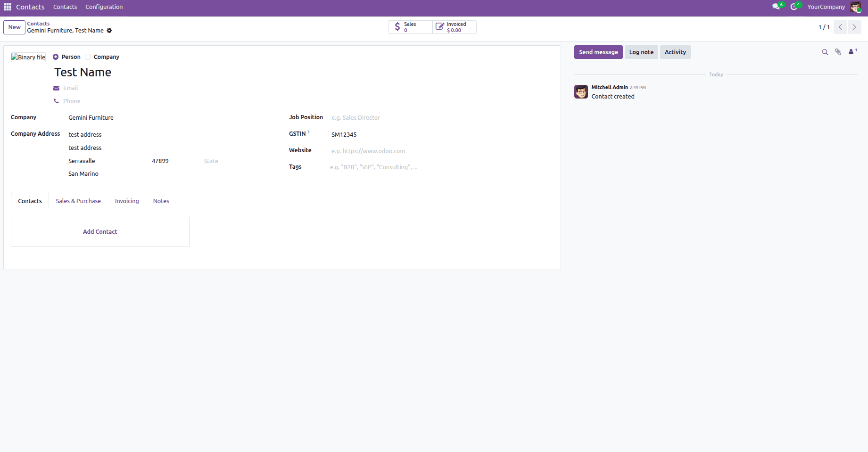The width and height of the screenshot is (868, 452).
Task: Click the New button
Action: [15, 27]
